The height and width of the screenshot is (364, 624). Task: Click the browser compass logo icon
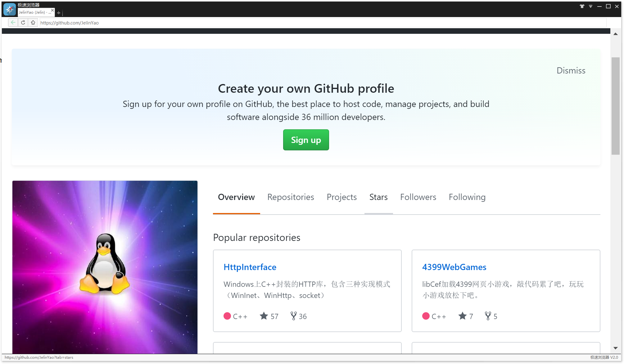pyautogui.click(x=10, y=9)
